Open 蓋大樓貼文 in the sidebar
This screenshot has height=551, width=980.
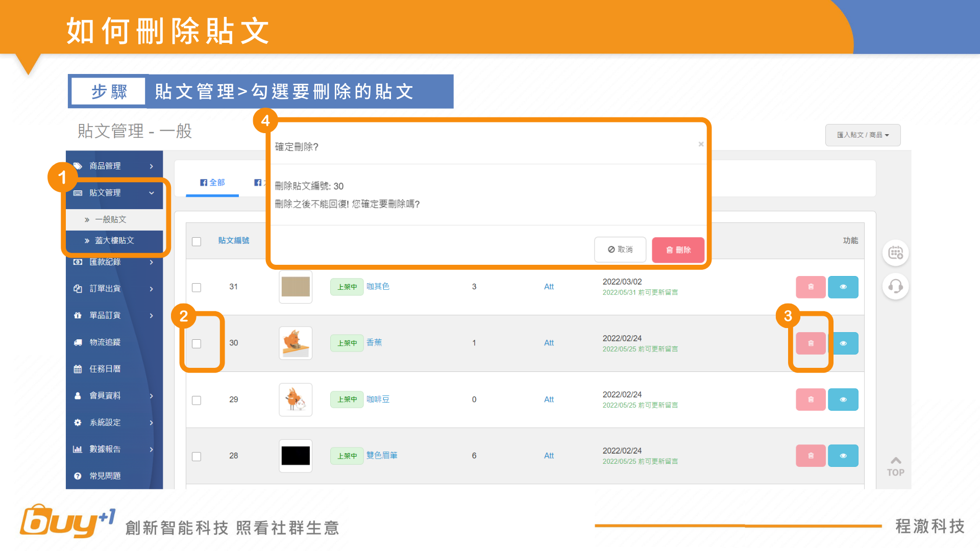tap(114, 240)
